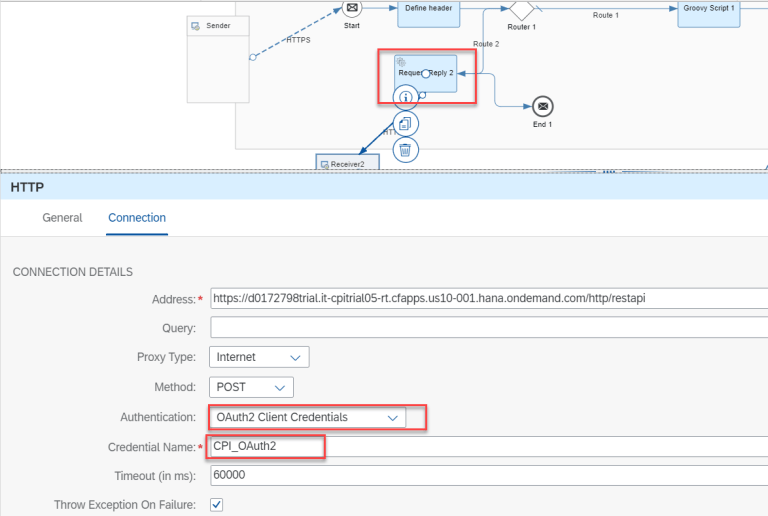Open the Connection tab
This screenshot has height=516, width=768.
[x=137, y=218]
